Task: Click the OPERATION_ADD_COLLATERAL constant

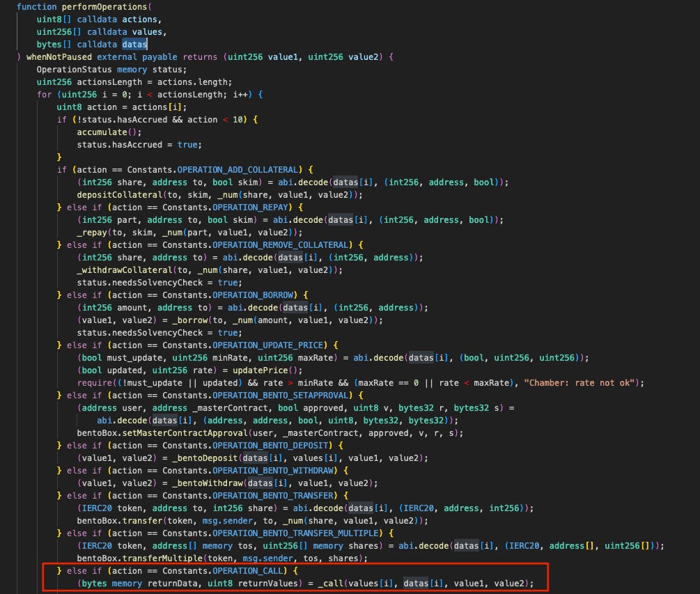Action: 238,170
